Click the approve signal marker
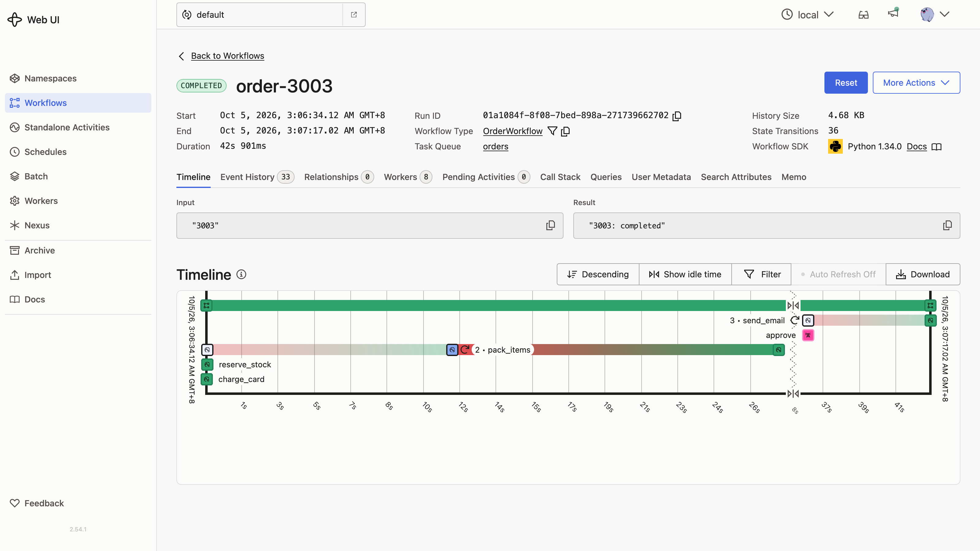The width and height of the screenshot is (980, 551). click(x=808, y=335)
